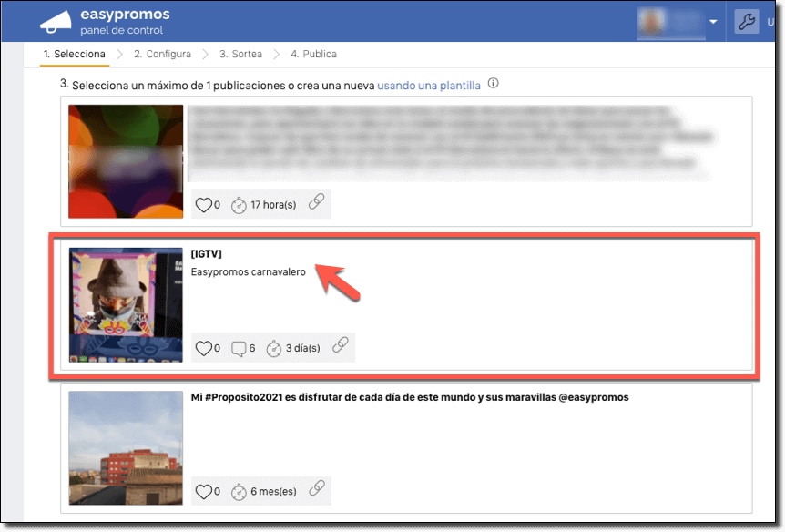The height and width of the screenshot is (532, 785).
Task: Click stopwatch icon beside 3 día(s)
Action: pyautogui.click(x=272, y=348)
